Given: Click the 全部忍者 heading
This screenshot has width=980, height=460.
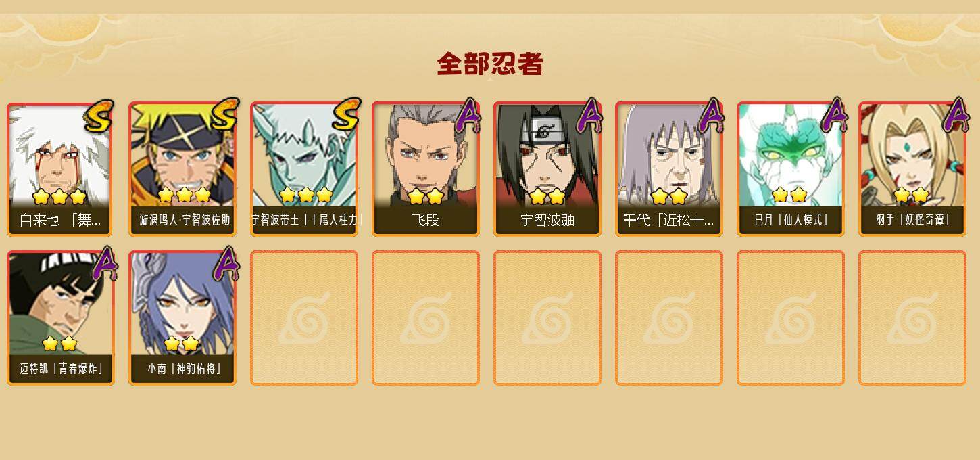Looking at the screenshot, I should (x=490, y=64).
